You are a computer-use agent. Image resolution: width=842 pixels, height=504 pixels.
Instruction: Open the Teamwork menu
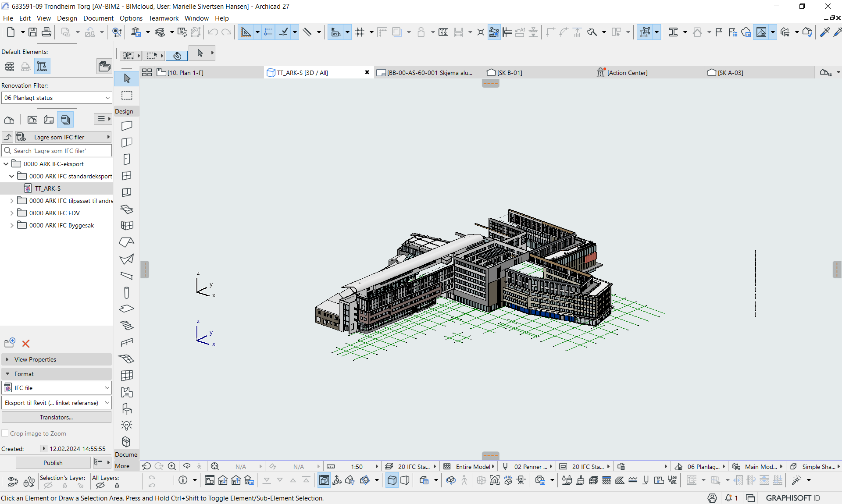163,18
